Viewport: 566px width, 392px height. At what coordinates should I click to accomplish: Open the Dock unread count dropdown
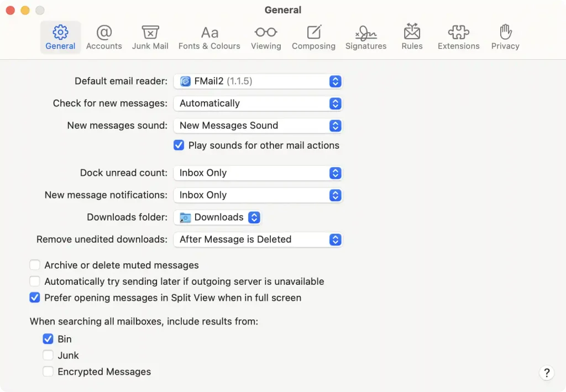click(x=258, y=173)
